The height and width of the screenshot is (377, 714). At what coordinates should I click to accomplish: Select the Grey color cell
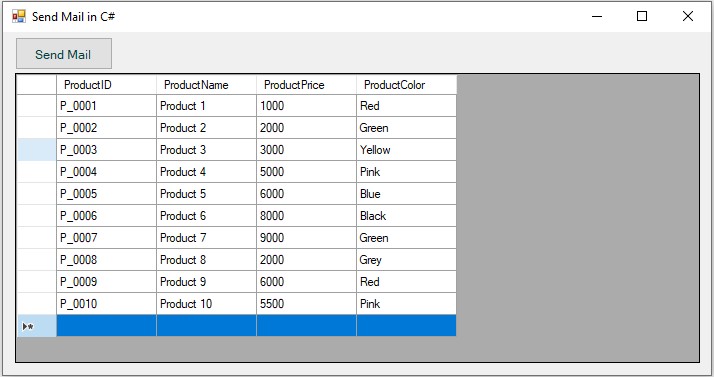click(407, 260)
